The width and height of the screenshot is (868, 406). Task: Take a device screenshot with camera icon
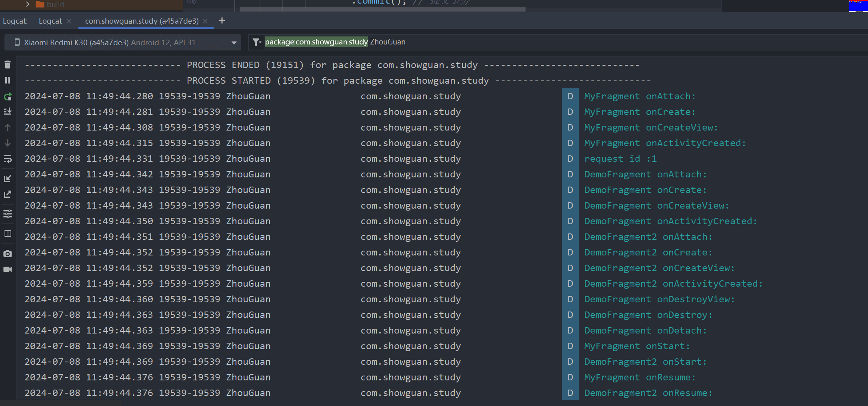point(8,253)
